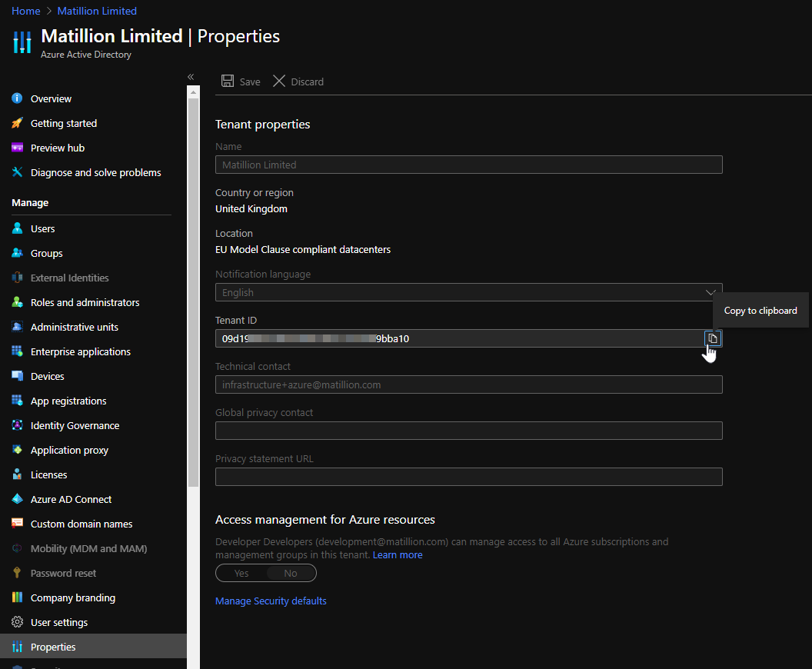Open Application proxy page
Viewport: 812px width, 669px height.
click(69, 451)
